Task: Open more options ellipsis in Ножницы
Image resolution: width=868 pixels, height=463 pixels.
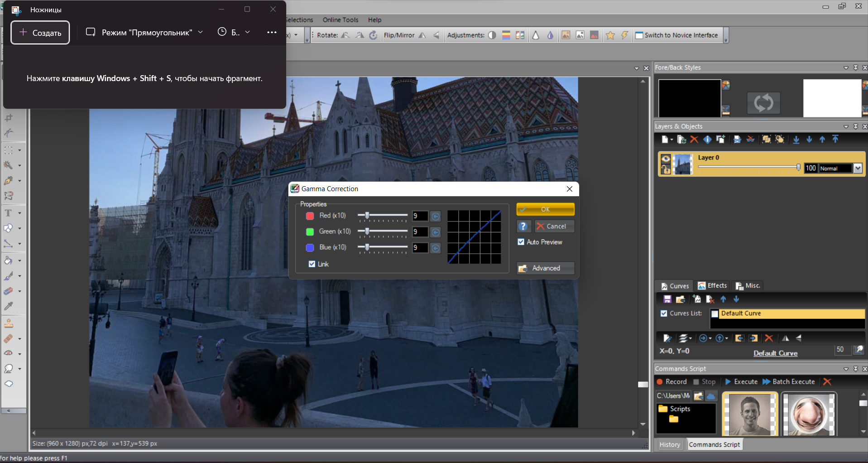Action: point(272,32)
